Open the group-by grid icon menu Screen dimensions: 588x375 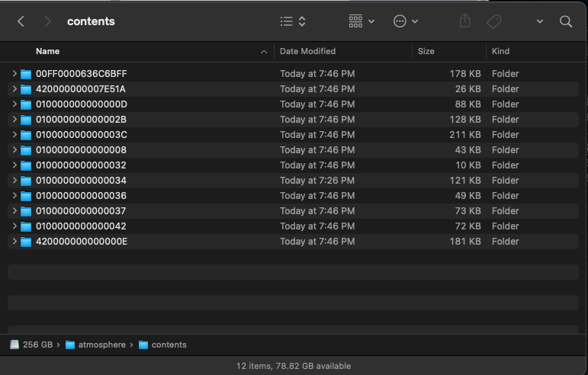[361, 21]
